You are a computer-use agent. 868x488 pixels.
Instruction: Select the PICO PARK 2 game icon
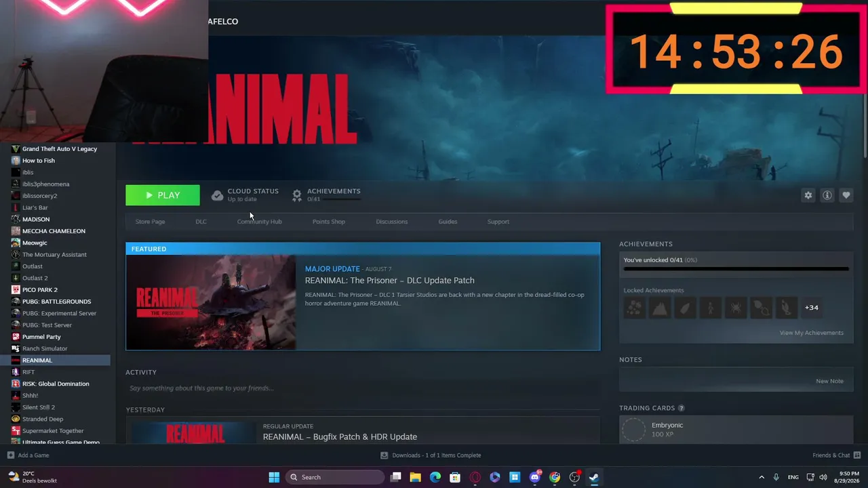16,290
